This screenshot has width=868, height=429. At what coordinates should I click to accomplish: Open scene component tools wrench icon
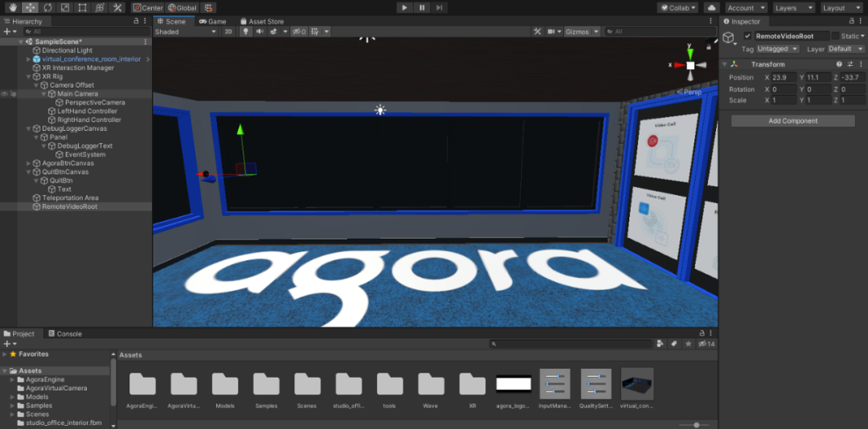(x=537, y=31)
